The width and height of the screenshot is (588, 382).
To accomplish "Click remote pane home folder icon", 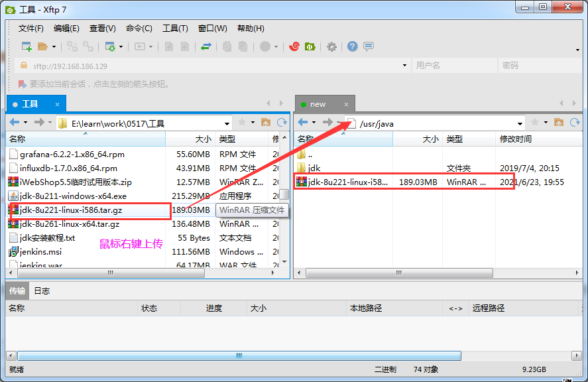I will click(559, 122).
